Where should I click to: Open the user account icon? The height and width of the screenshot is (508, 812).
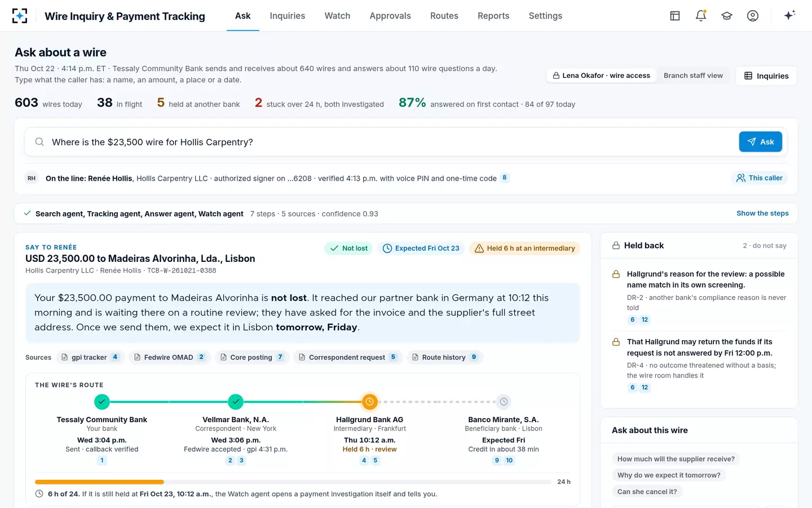(753, 16)
